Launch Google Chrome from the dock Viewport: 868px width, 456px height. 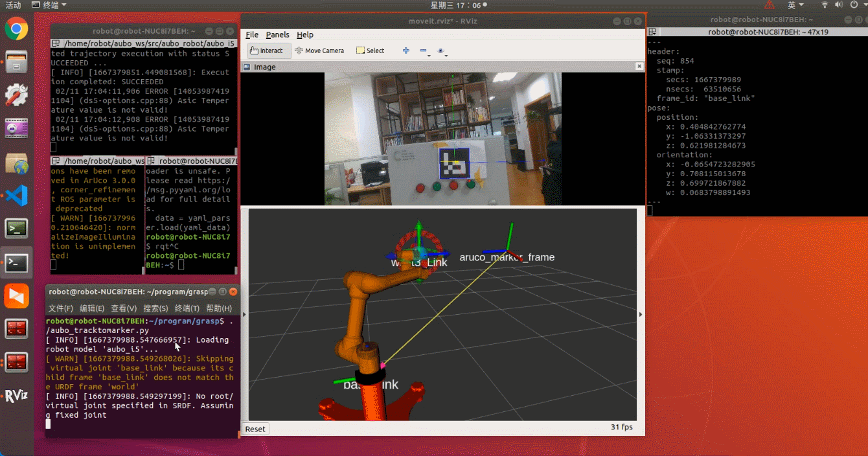point(16,28)
